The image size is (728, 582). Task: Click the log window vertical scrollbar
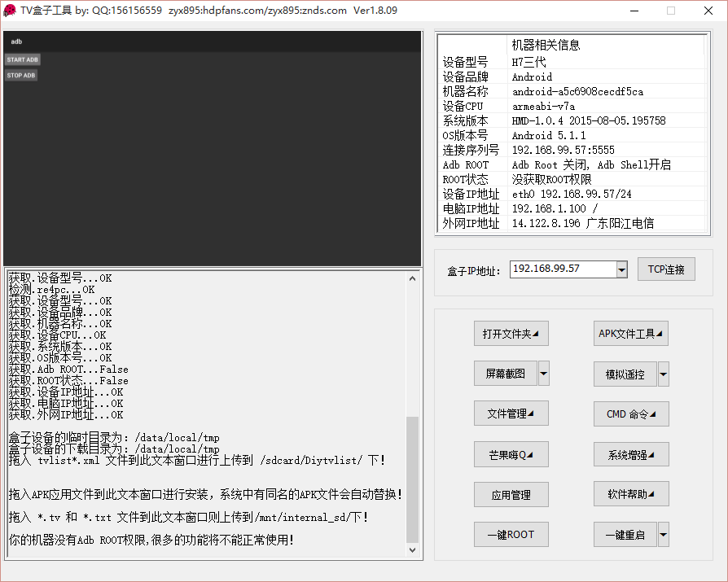click(x=413, y=480)
